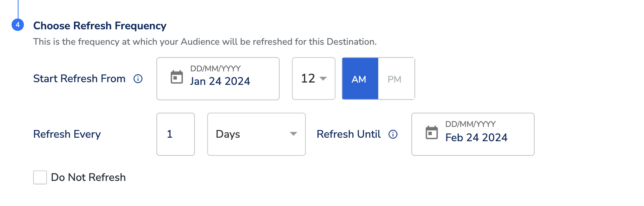This screenshot has height=206, width=644.
Task: Switch the time to PM
Action: point(395,79)
